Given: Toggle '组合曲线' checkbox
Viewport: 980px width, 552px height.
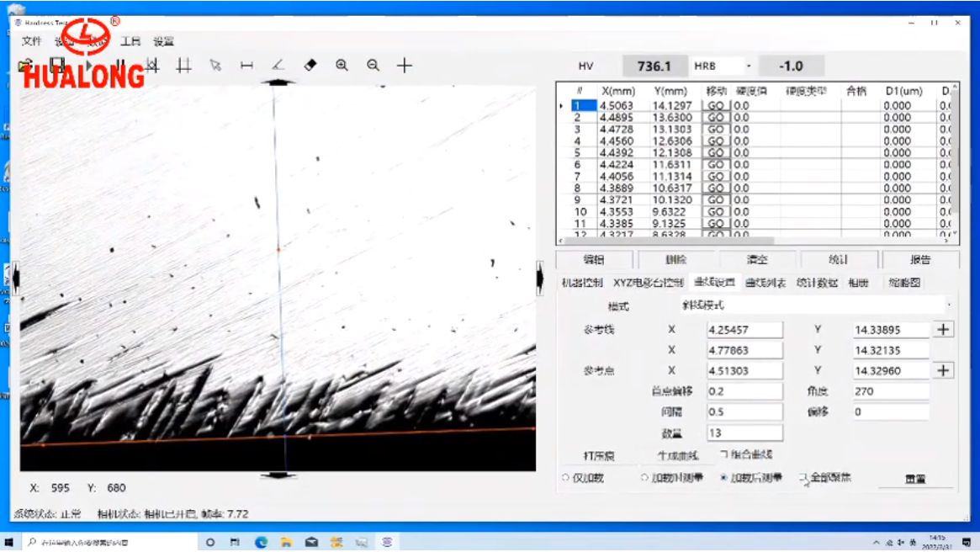Looking at the screenshot, I should (x=723, y=454).
